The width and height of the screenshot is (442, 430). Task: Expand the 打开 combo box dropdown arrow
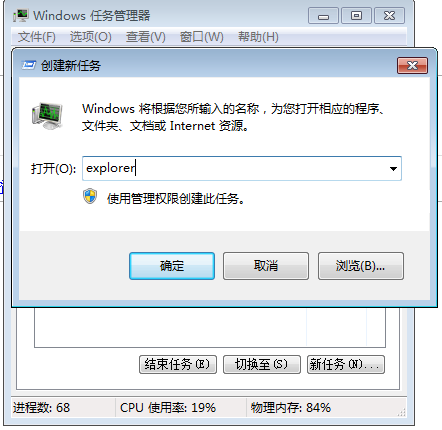point(393,169)
